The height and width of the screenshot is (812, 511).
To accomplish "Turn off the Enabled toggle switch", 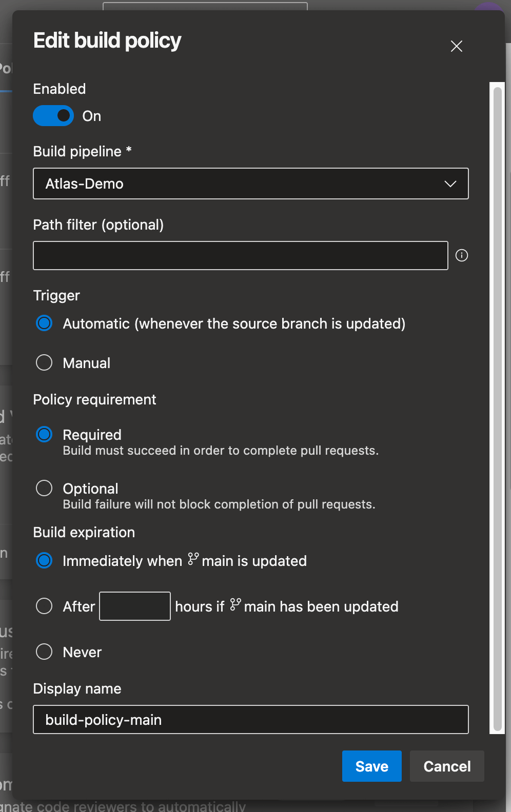I will tap(53, 116).
